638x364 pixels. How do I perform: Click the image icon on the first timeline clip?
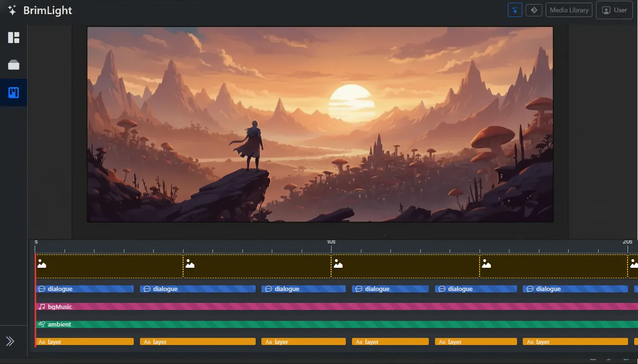pos(42,263)
